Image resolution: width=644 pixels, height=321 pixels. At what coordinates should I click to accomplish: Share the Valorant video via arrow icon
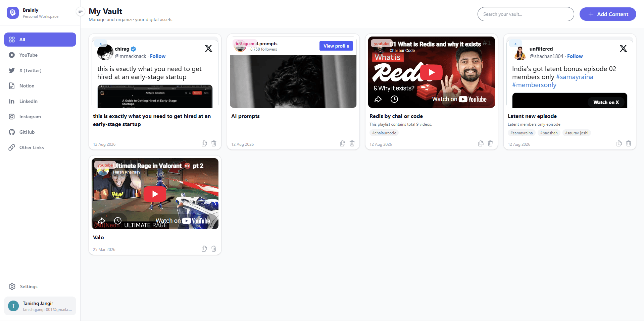pos(102,221)
